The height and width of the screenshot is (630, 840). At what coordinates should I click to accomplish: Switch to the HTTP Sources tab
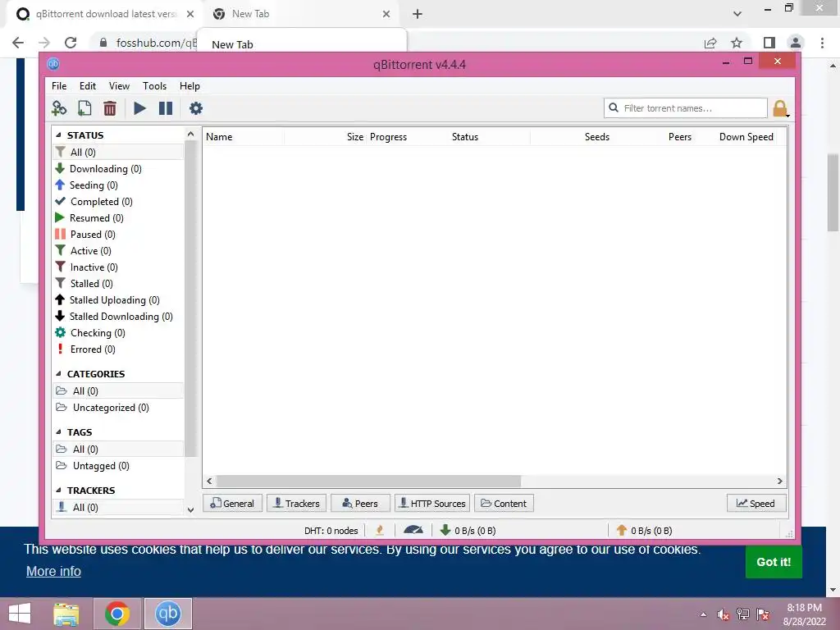point(432,504)
